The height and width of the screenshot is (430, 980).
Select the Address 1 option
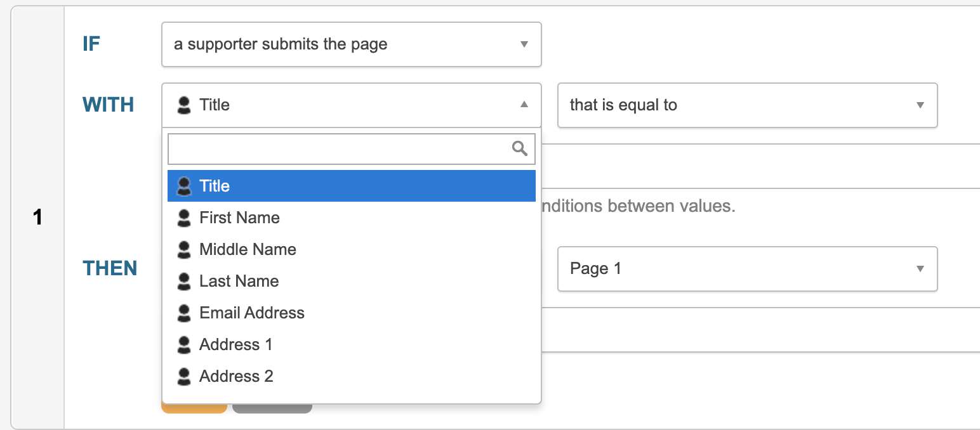pos(235,344)
